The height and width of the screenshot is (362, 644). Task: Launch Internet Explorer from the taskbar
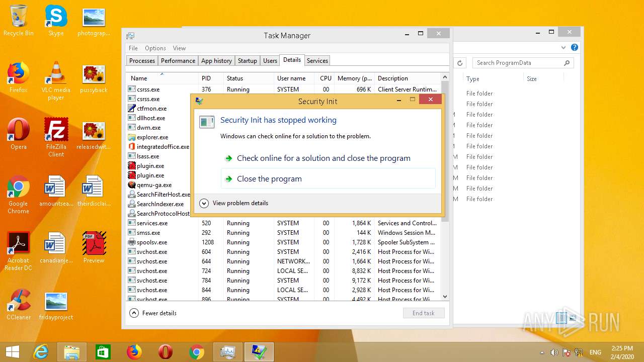tap(41, 352)
